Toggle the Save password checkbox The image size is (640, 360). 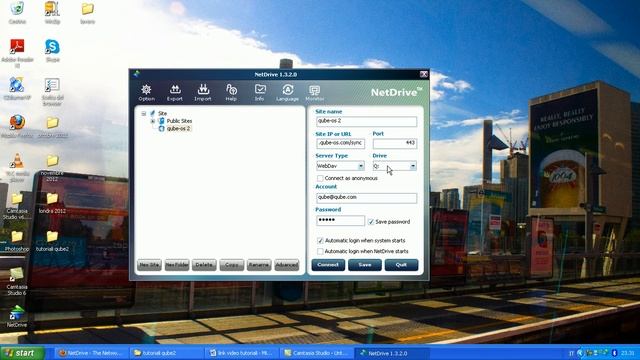point(371,222)
